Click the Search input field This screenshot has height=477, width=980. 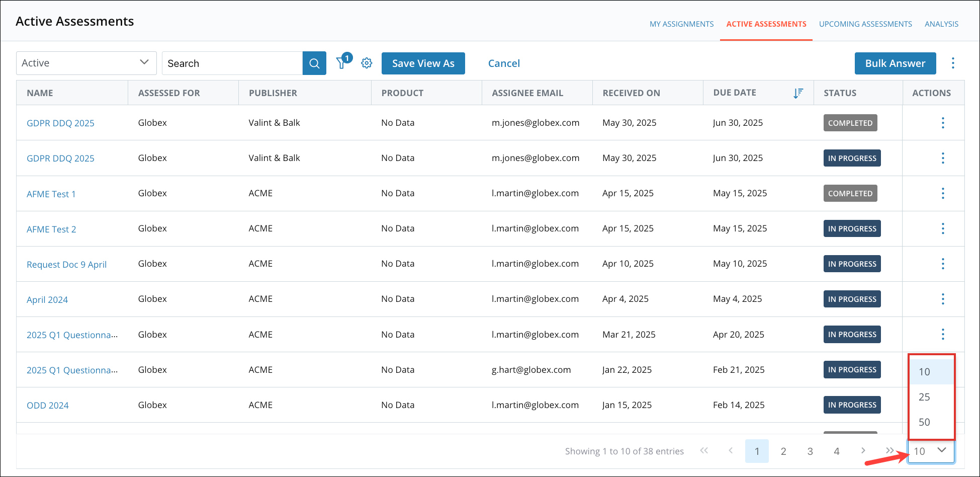232,63
